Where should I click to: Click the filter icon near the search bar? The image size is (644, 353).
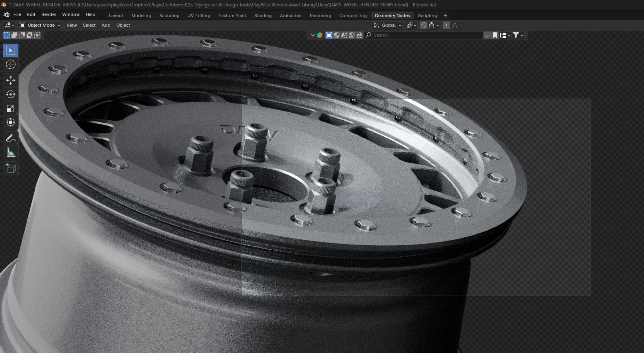click(x=516, y=35)
